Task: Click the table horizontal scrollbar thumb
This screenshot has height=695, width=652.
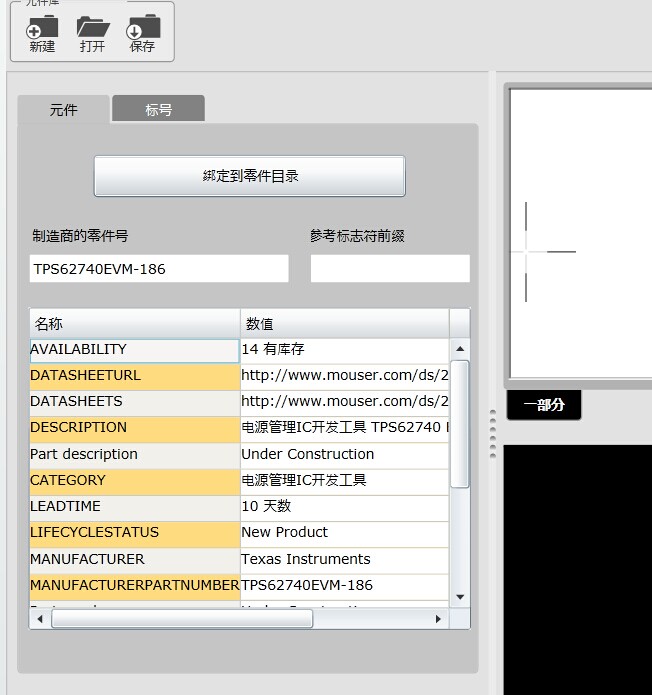Action: (x=182, y=619)
